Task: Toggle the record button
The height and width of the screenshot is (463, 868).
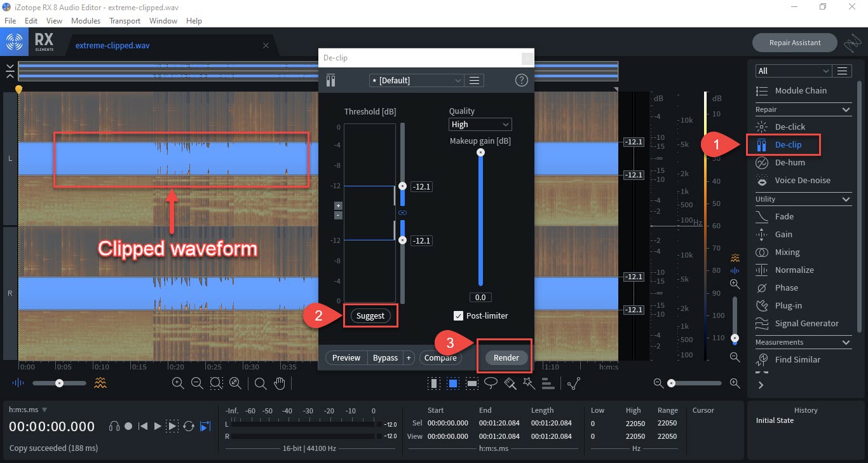Action: [128, 426]
